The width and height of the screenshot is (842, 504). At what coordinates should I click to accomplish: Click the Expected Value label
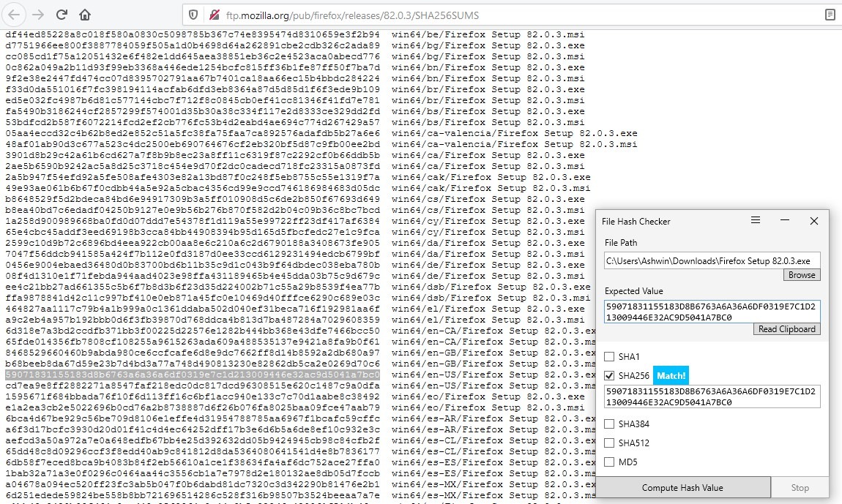633,291
